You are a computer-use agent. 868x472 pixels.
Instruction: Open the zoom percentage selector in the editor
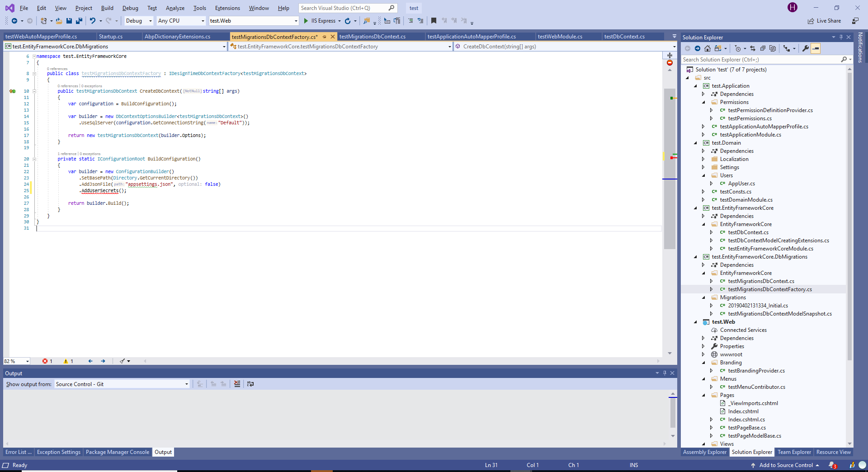click(17, 361)
